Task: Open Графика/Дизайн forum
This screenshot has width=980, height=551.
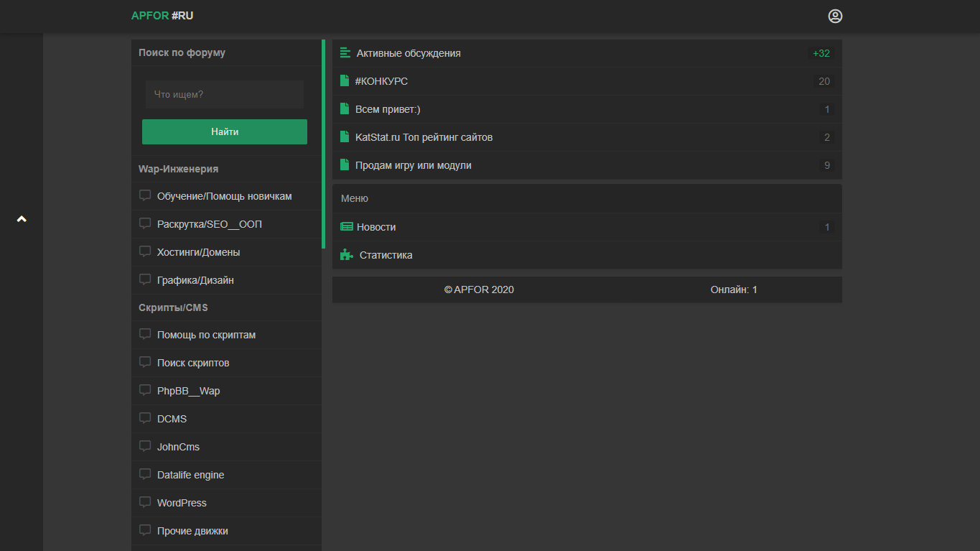Action: [226, 280]
